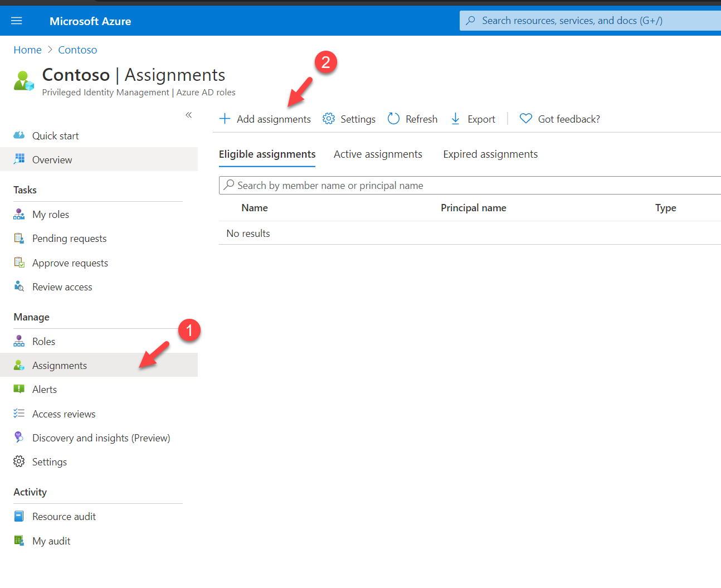Select the My roles icon
Screen dimensions: 721x588
click(19, 214)
